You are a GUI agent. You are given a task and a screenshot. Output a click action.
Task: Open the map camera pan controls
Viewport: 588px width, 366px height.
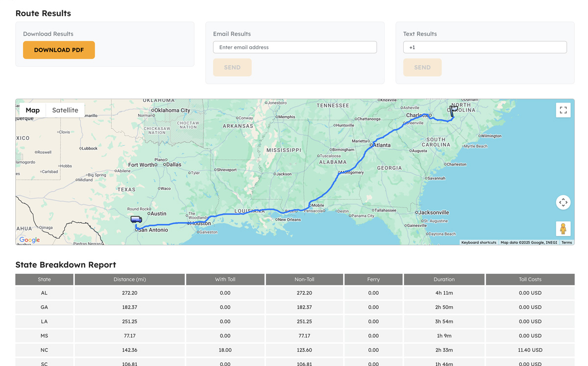[x=563, y=202]
